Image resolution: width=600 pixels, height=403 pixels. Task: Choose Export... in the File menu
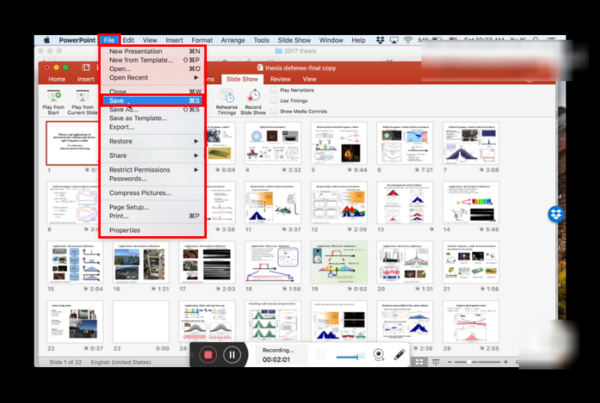(x=152, y=127)
